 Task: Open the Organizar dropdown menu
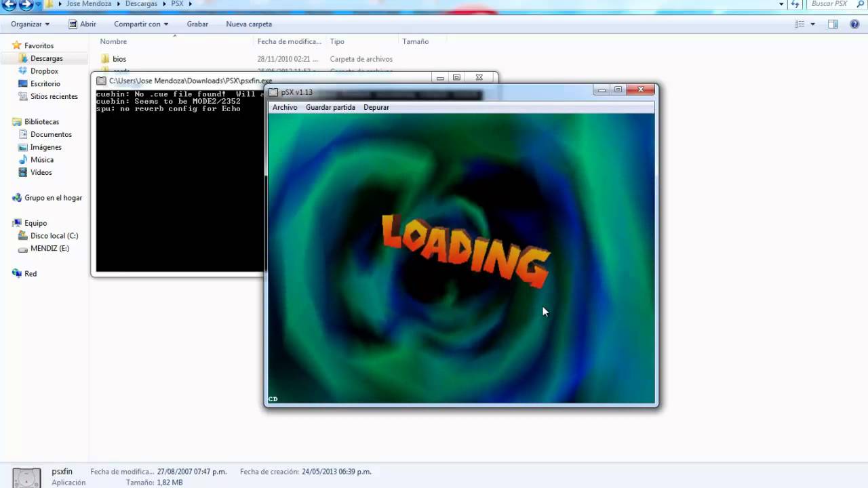31,24
